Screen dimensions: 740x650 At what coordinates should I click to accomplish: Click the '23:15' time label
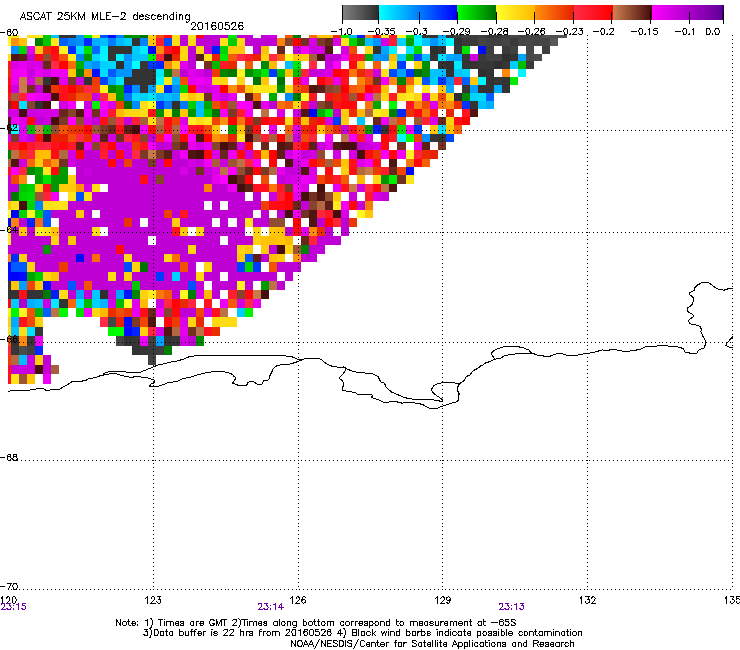[13, 607]
